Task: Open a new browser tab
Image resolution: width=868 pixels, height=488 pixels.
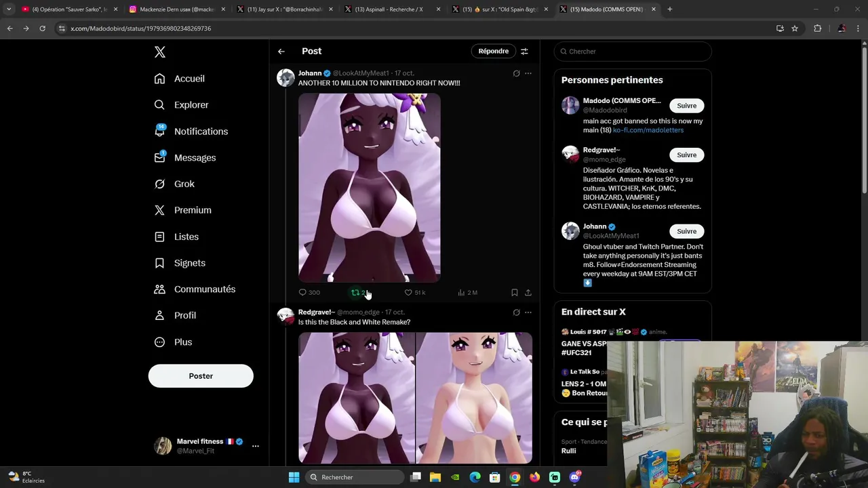Action: tap(669, 9)
